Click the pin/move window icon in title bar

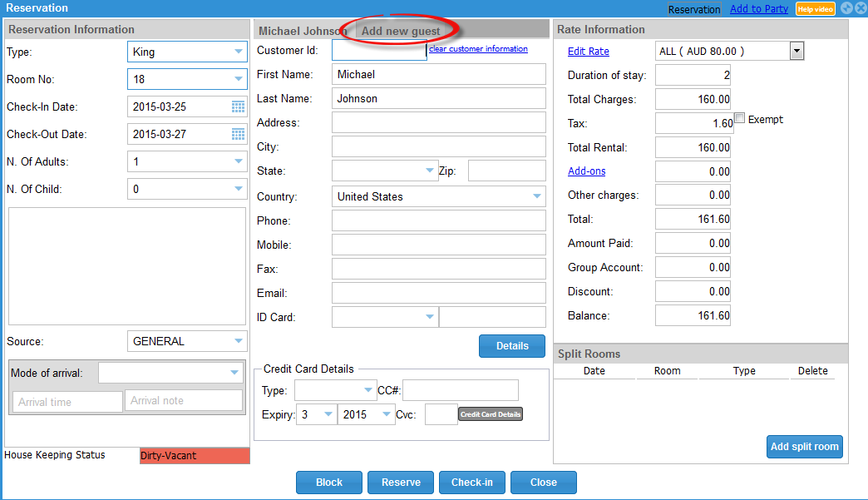point(846,7)
